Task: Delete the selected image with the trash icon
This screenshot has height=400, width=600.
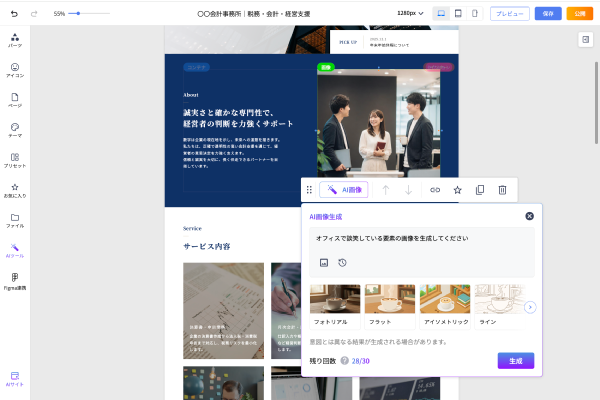Action: tap(502, 190)
